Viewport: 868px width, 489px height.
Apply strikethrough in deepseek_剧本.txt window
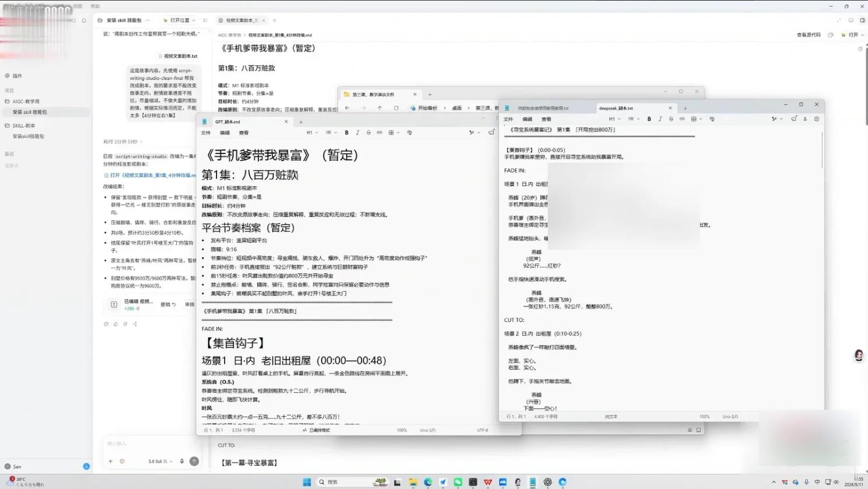[x=671, y=119]
